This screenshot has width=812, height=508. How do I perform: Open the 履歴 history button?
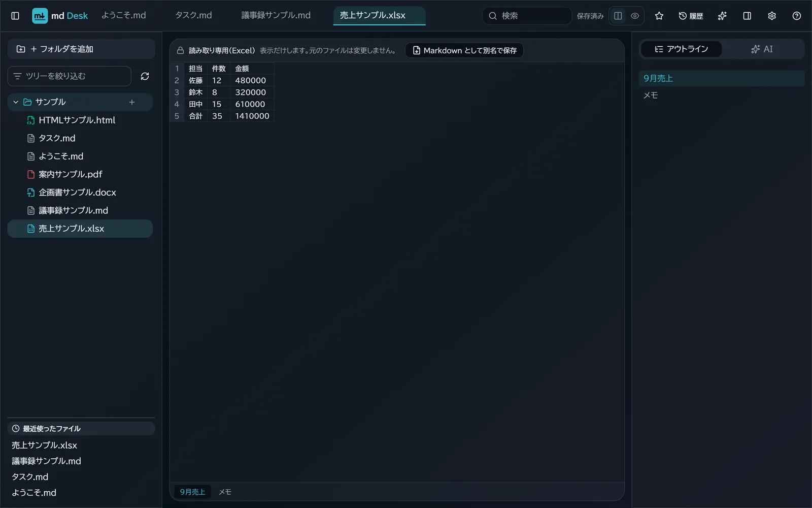tap(691, 16)
